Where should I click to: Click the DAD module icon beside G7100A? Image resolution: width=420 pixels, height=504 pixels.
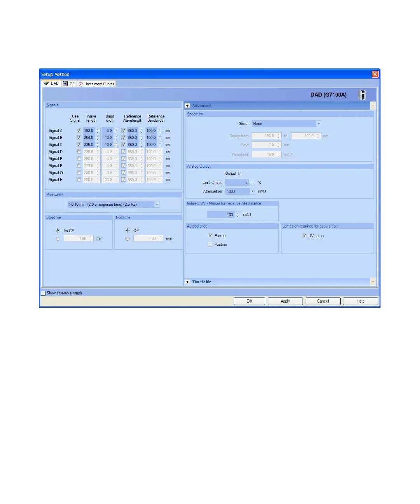[x=362, y=94]
